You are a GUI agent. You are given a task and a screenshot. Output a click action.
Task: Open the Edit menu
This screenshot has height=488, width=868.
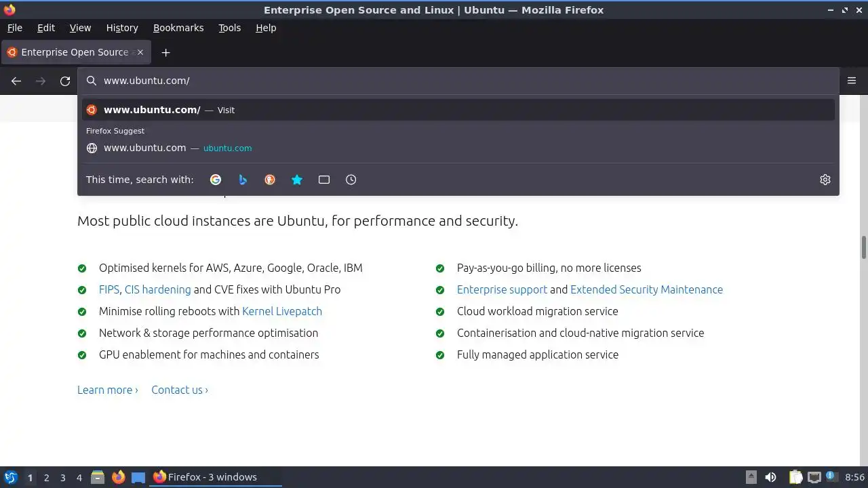(x=46, y=28)
